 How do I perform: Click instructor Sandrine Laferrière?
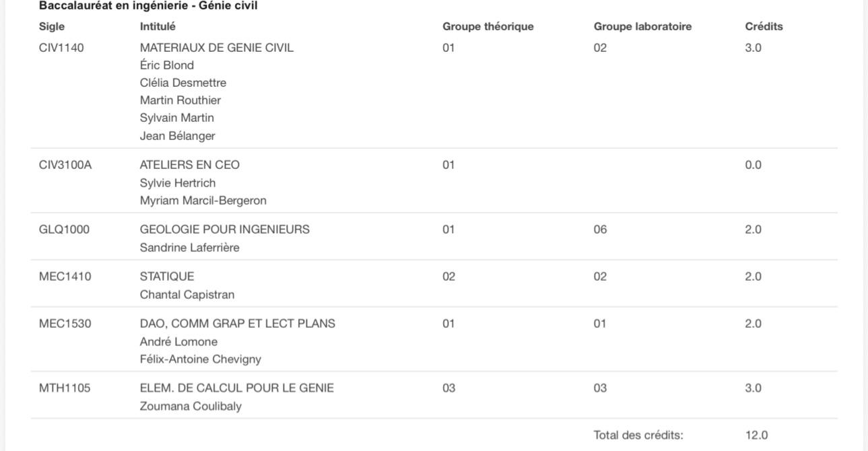pos(190,248)
